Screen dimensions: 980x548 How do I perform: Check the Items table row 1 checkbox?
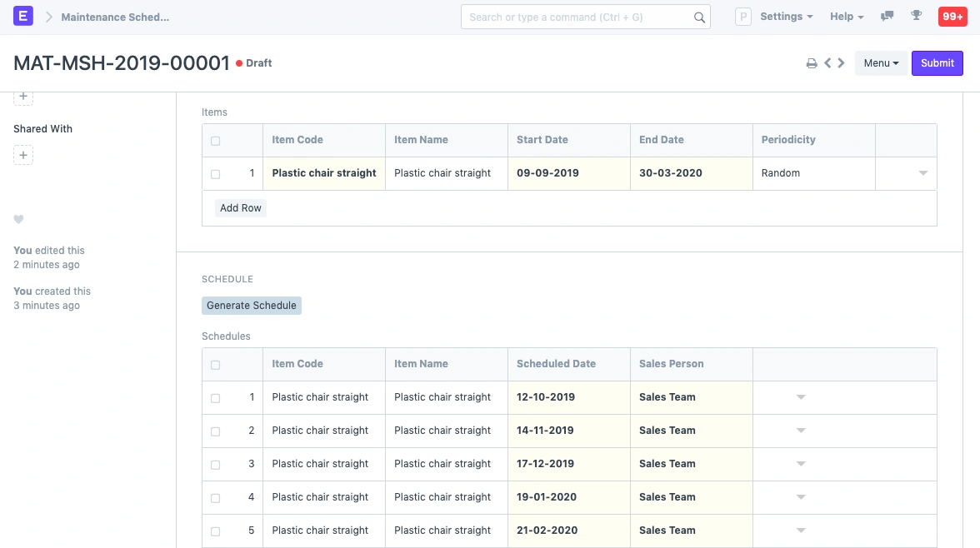[216, 174]
